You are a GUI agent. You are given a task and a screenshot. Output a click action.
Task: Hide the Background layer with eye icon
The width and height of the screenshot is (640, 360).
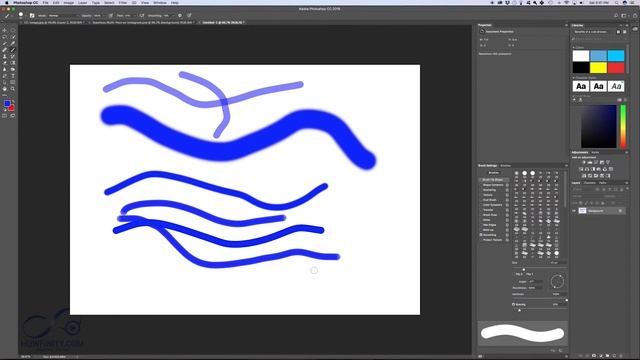[x=574, y=211]
